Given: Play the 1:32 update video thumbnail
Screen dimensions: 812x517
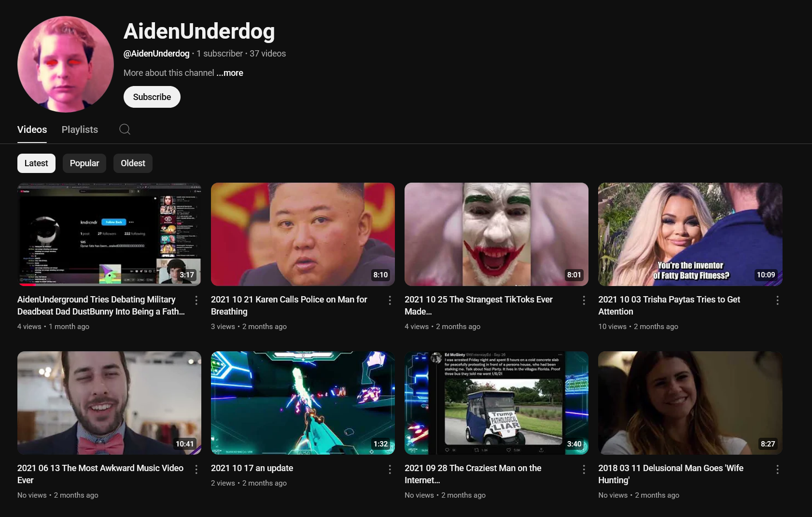Looking at the screenshot, I should [303, 403].
